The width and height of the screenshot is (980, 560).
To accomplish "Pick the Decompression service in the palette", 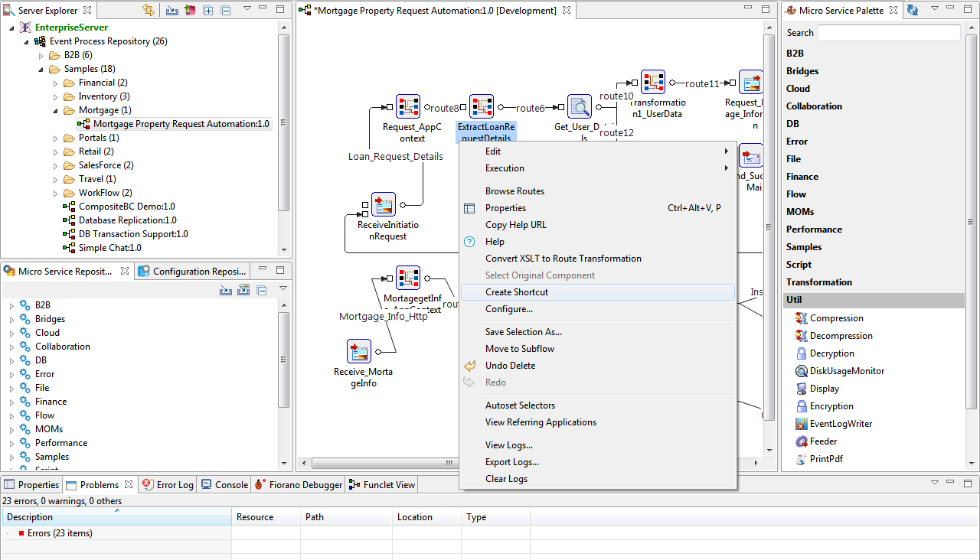I will coord(835,336).
